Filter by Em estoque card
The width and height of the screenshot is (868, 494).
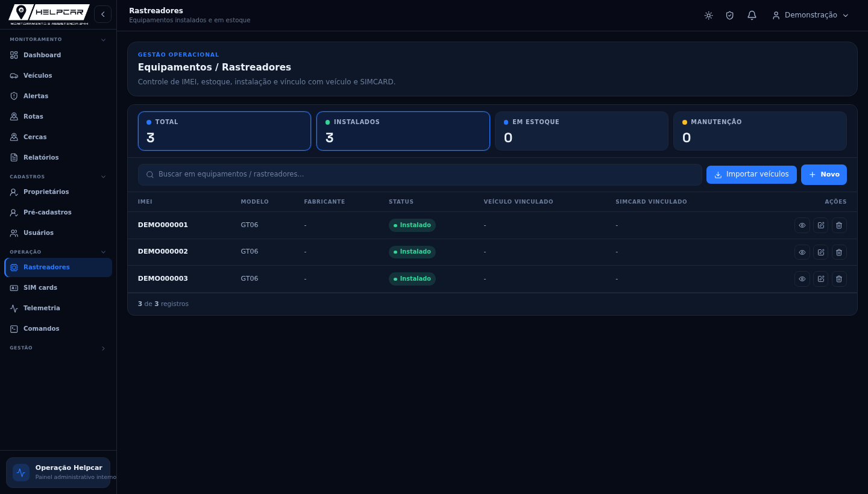(x=581, y=131)
